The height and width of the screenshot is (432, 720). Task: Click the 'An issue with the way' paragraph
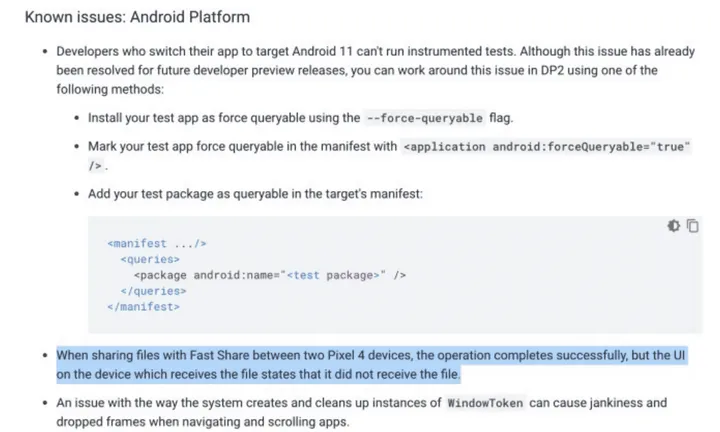coord(360,412)
